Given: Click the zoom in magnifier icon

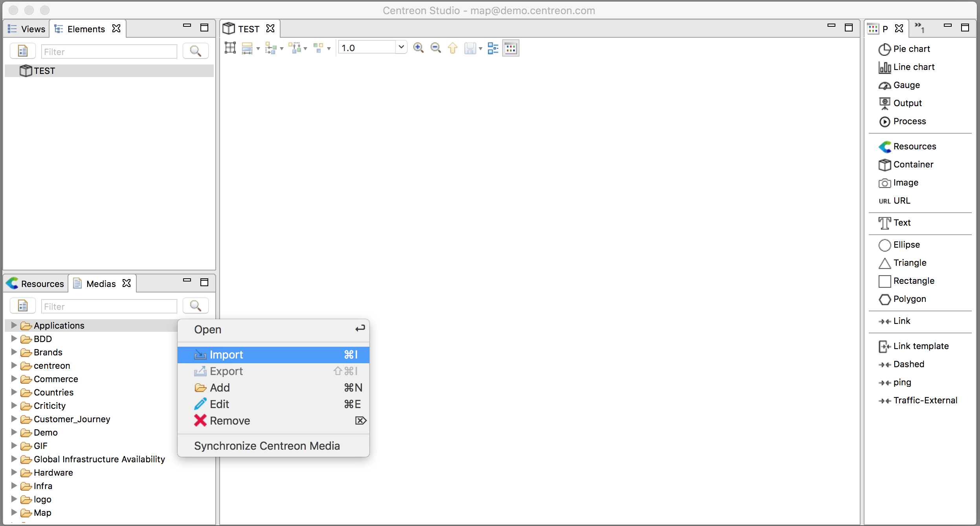Looking at the screenshot, I should click(x=418, y=48).
